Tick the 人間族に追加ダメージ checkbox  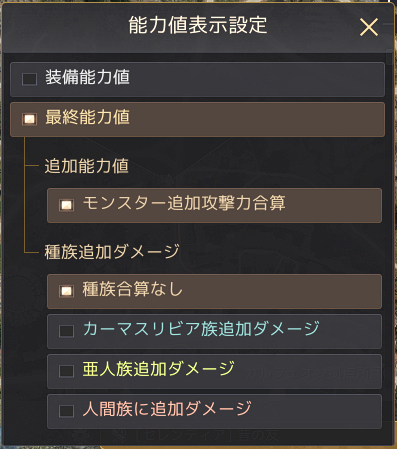66,411
